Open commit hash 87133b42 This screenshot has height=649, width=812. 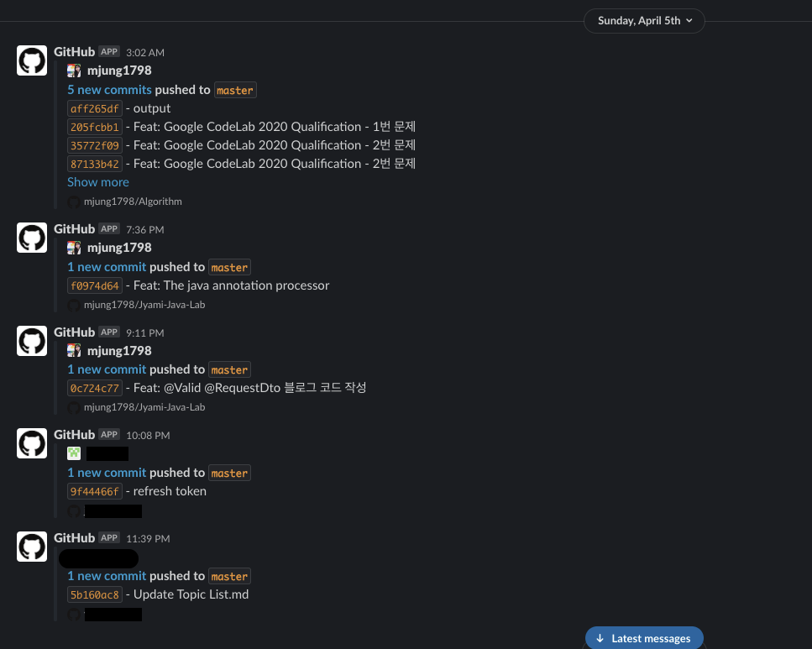pyautogui.click(x=95, y=165)
